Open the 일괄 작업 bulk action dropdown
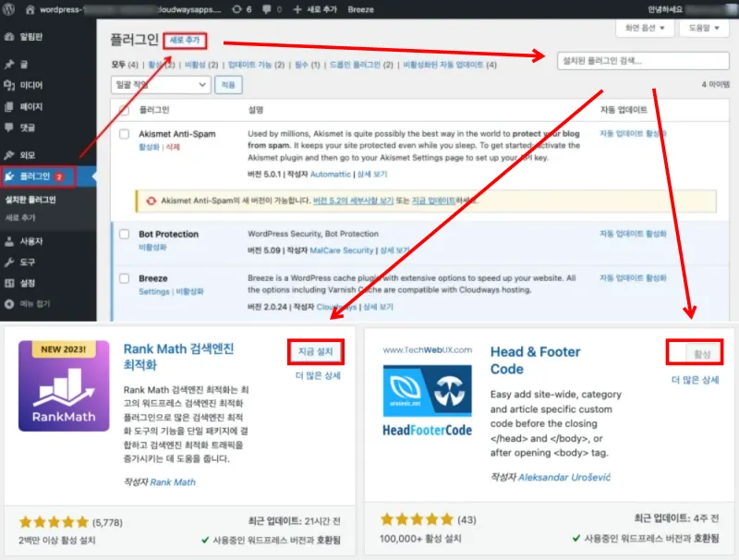Image resolution: width=739 pixels, height=560 pixels. pos(159,85)
